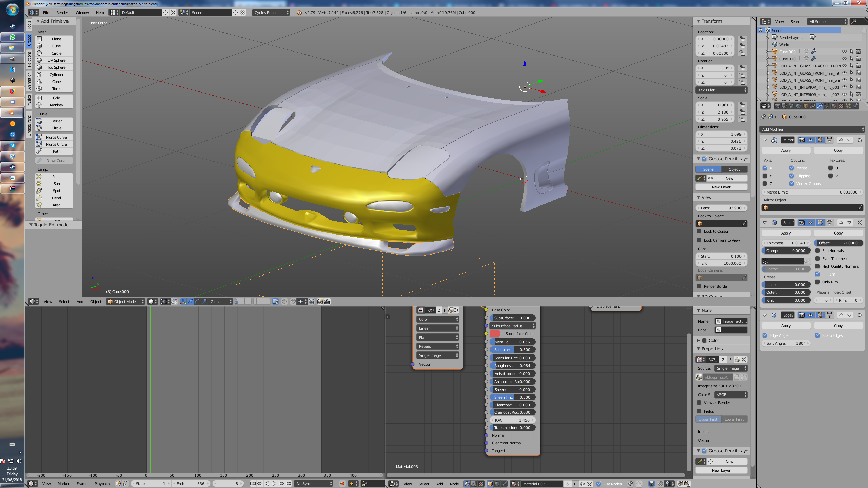The height and width of the screenshot is (488, 868).
Task: Open Firefox from the taskbar
Action: tap(12, 91)
